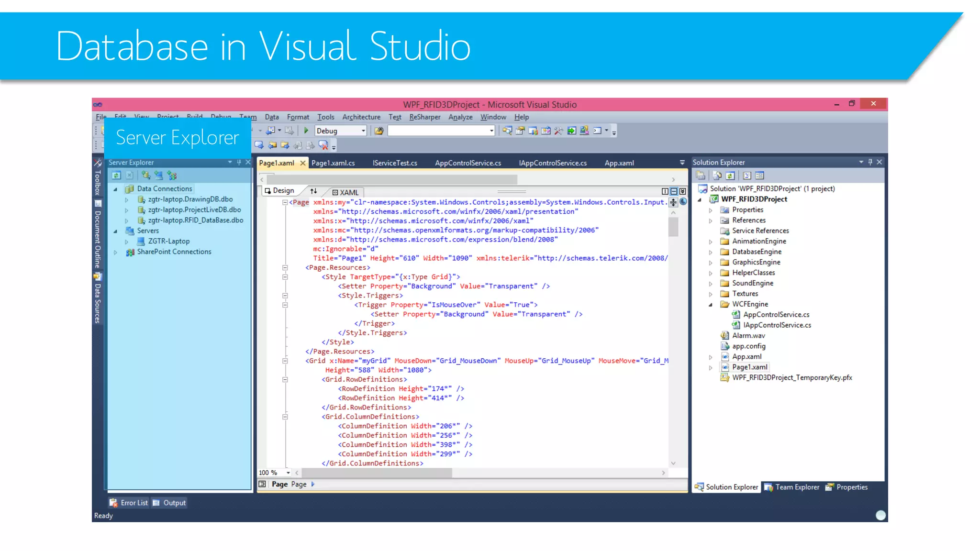Click horizontal split view button in designer
980x551 pixels.
coord(674,191)
